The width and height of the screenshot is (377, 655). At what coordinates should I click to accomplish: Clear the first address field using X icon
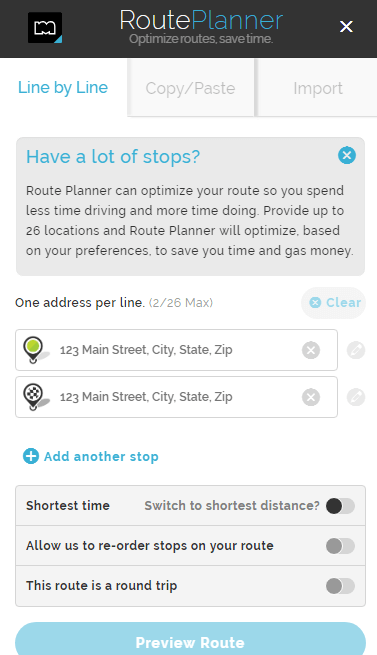(x=311, y=350)
